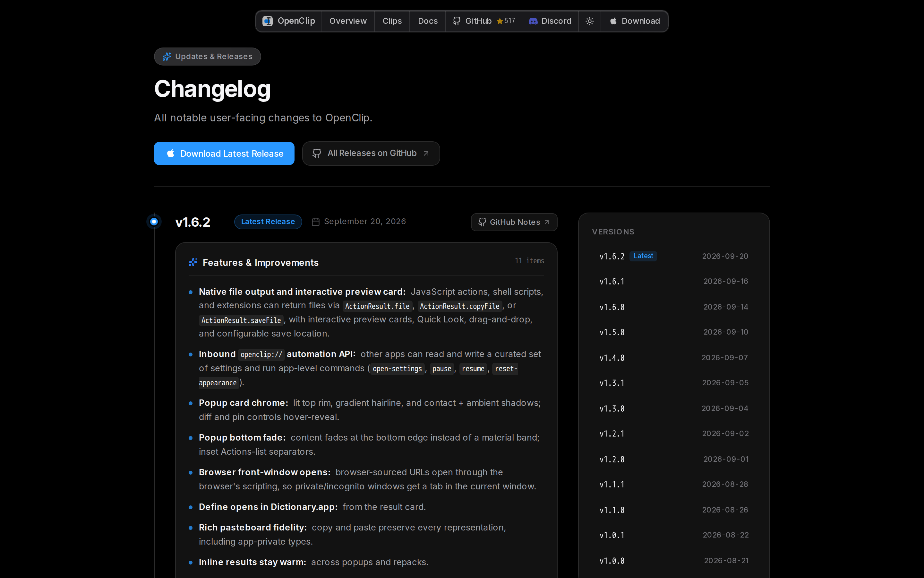The width and height of the screenshot is (924, 578).
Task: Click 'Popup bottom fade:' item title
Action: click(x=242, y=438)
